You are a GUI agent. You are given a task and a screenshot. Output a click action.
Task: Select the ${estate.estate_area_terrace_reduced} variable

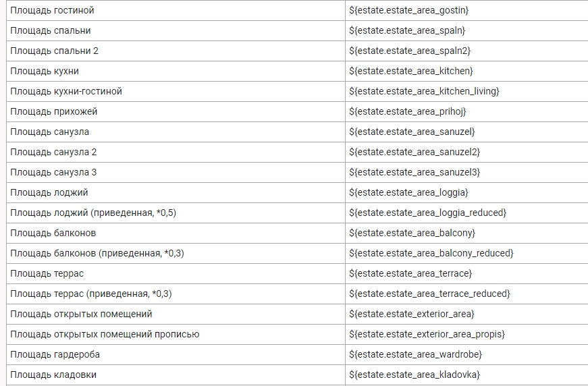429,294
